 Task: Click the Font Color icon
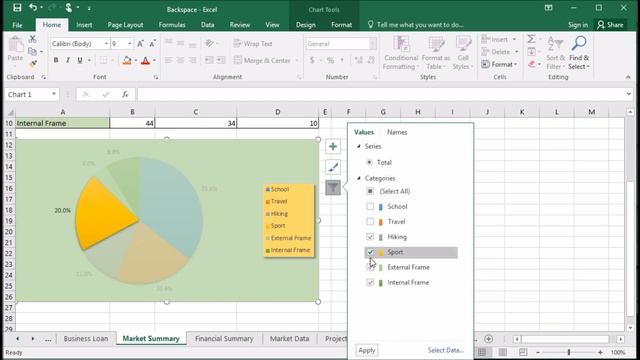145,60
